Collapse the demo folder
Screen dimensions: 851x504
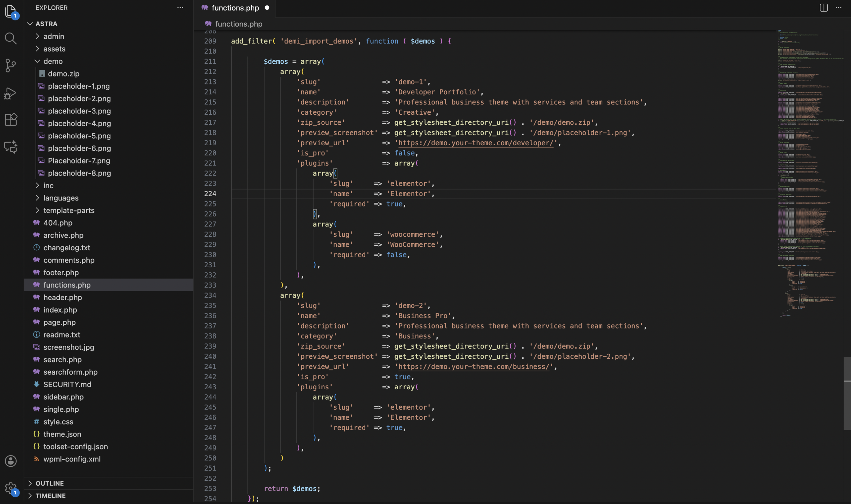(x=37, y=61)
